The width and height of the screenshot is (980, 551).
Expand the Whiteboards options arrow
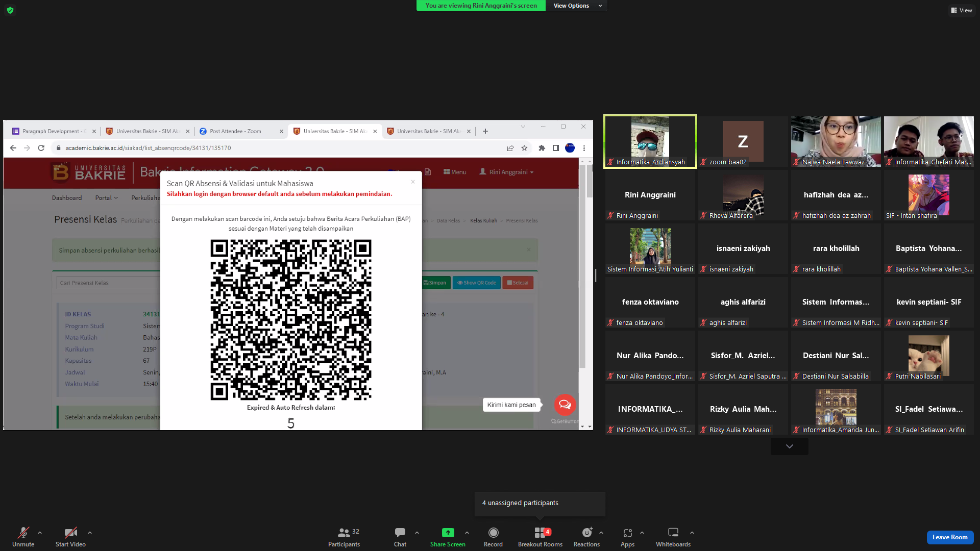tap(692, 533)
